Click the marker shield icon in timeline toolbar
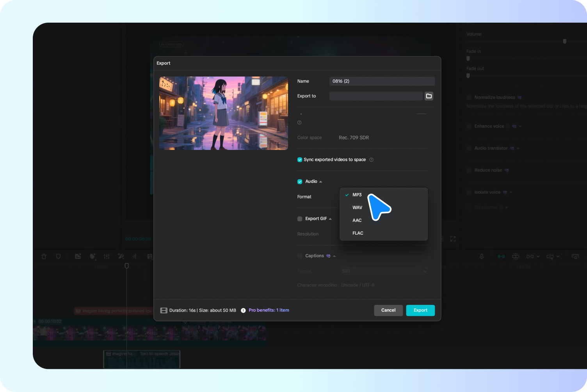 pyautogui.click(x=58, y=257)
